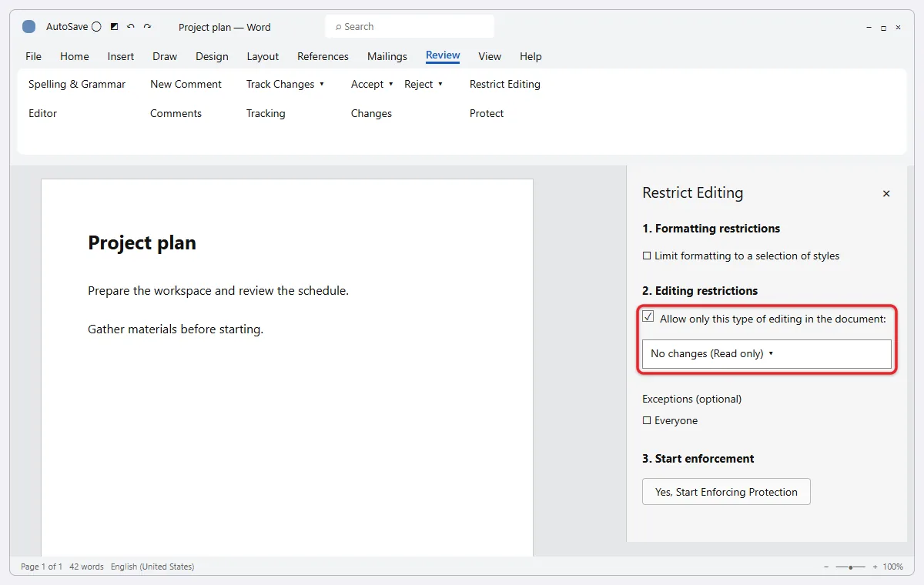The width and height of the screenshot is (924, 585).
Task: Click the 100% zoom level
Action: tap(893, 567)
